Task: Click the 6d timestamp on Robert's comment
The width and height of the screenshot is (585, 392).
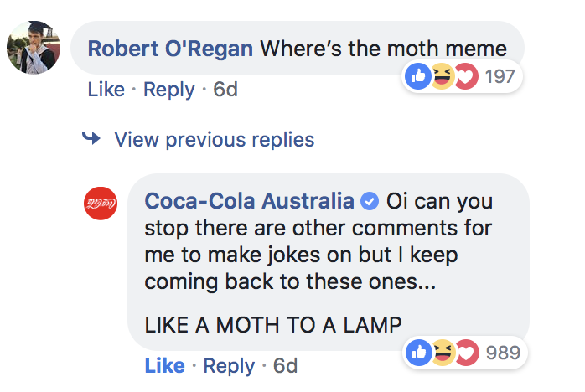Action: [225, 89]
